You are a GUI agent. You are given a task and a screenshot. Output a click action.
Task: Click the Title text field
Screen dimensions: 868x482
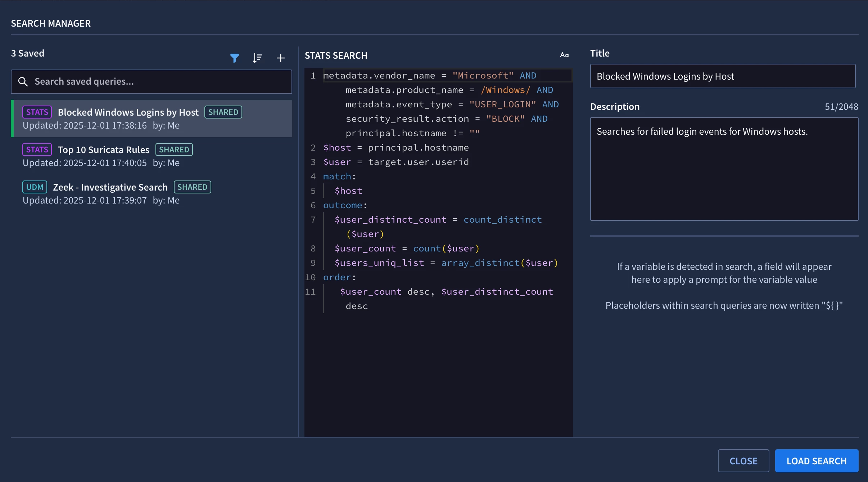click(x=723, y=76)
